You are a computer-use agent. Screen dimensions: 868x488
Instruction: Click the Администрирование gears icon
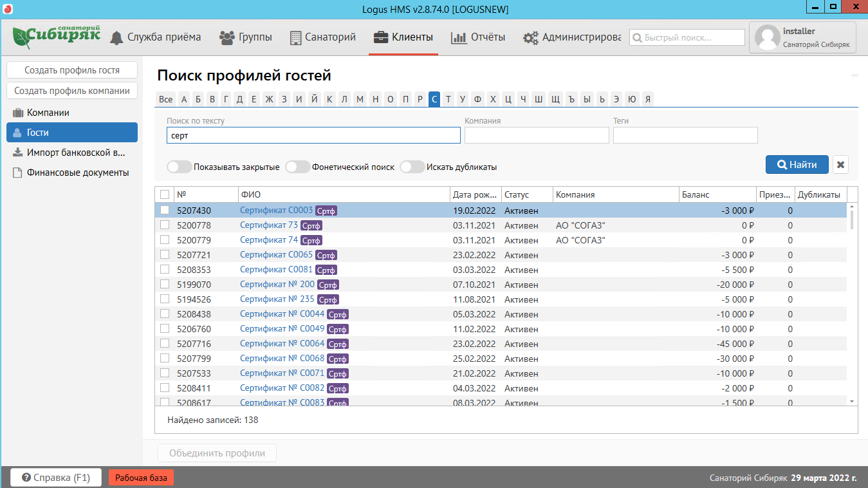(531, 37)
